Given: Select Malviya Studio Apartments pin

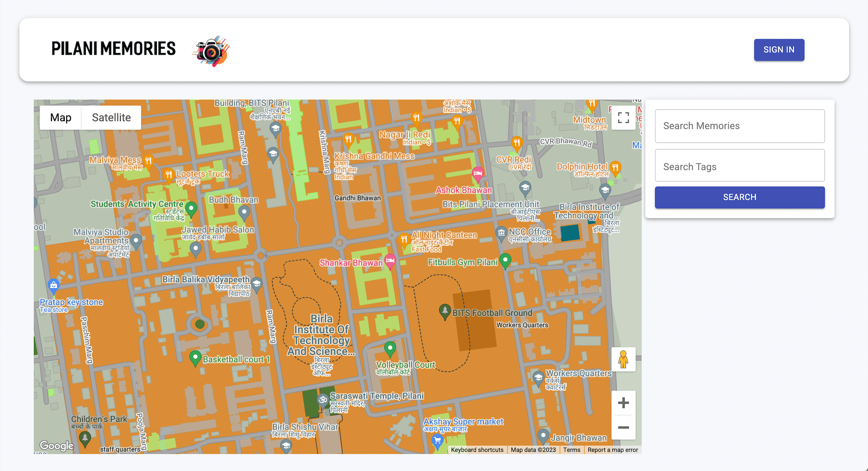Looking at the screenshot, I should pyautogui.click(x=136, y=242).
